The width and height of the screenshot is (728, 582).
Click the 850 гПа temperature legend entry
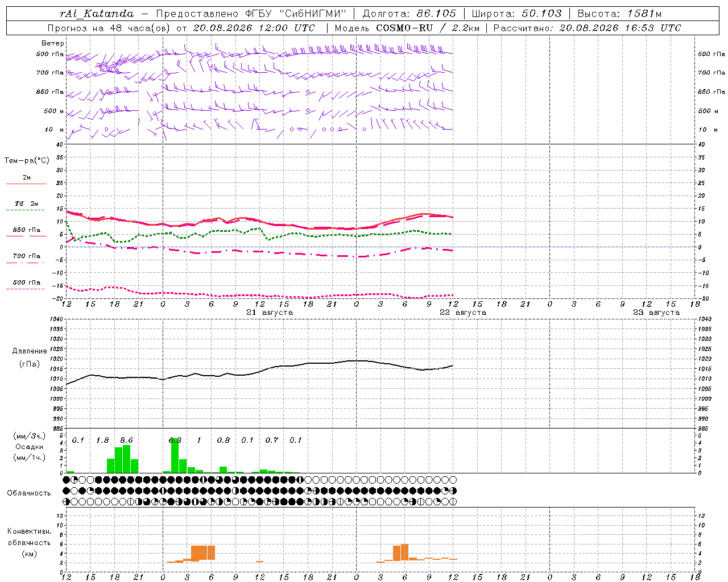(x=26, y=232)
